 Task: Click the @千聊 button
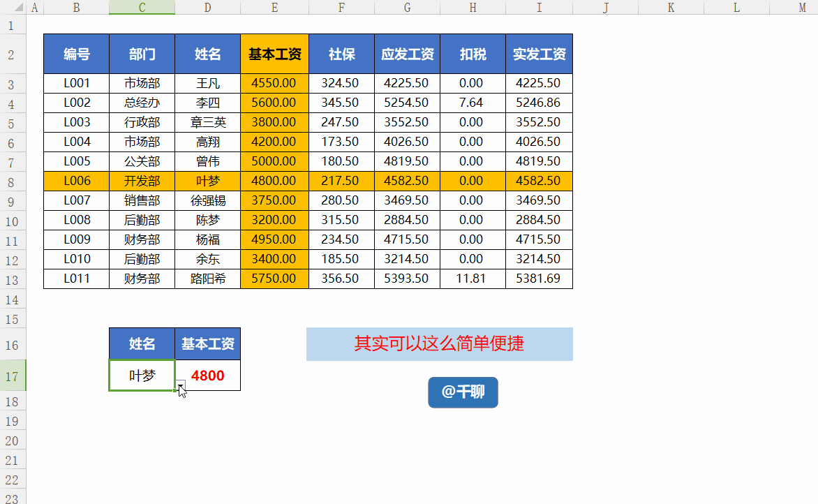point(463,392)
